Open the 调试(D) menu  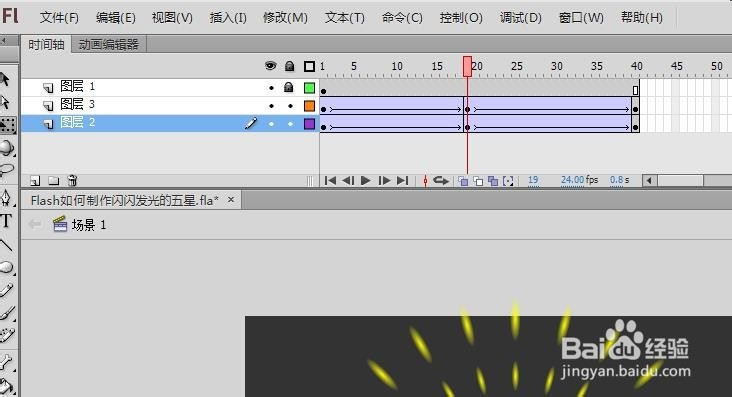[x=521, y=18]
